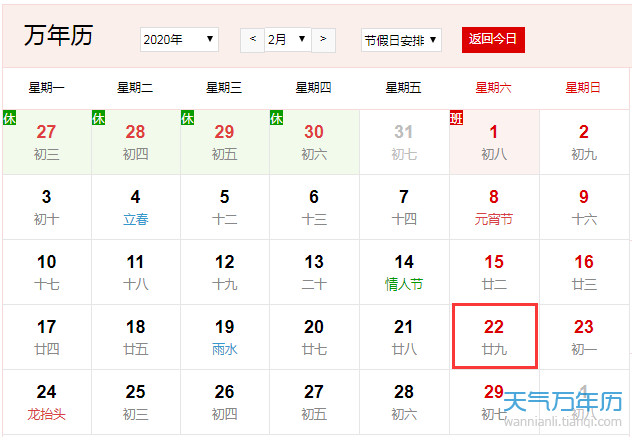
Task: Select January 29 初五 date cell
Action: coord(225,142)
